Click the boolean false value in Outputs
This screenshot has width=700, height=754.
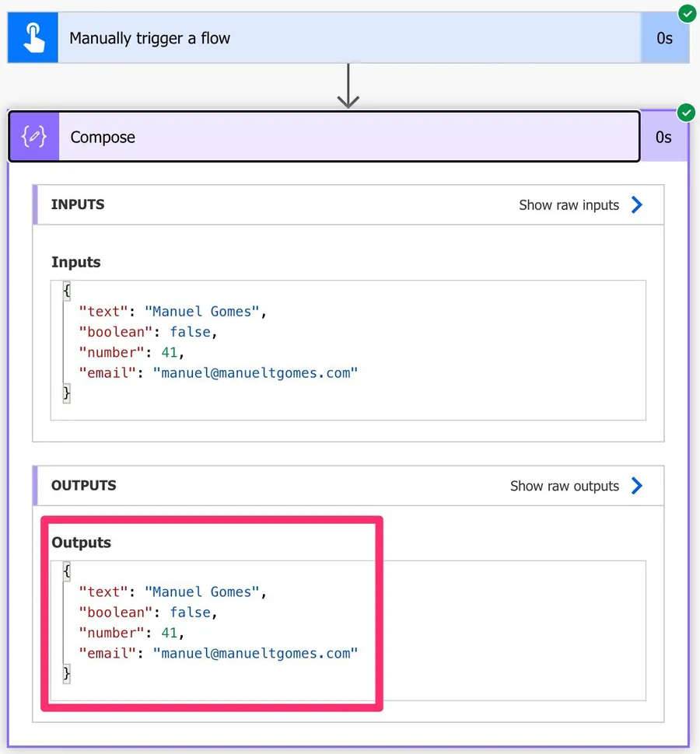pyautogui.click(x=191, y=613)
